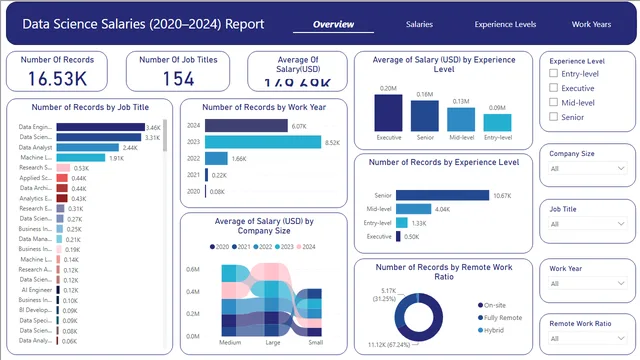Select the Senior average salary column

pos(424,116)
